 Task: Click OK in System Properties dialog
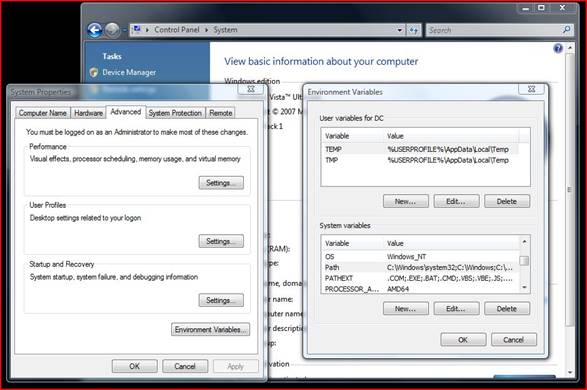pos(134,366)
